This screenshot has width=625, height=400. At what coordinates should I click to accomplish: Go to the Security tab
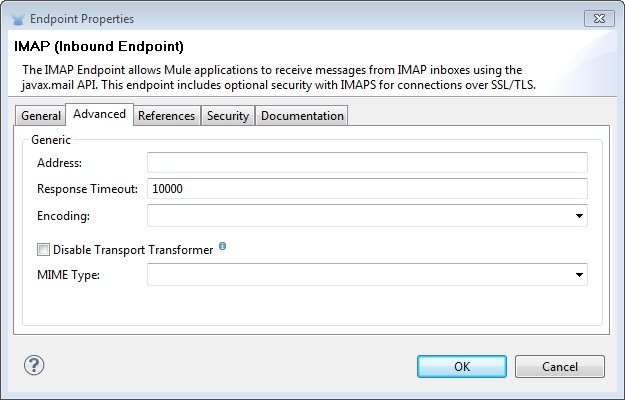click(x=227, y=116)
